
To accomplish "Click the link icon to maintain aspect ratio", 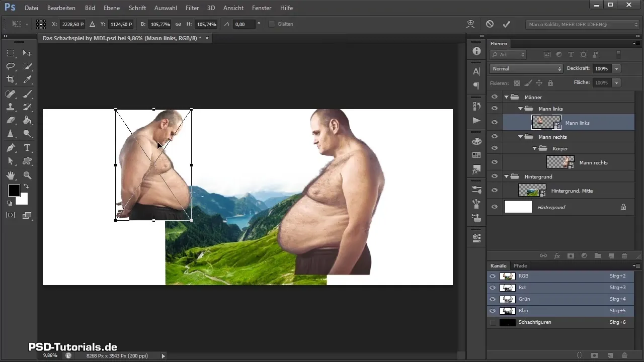I will [x=178, y=24].
